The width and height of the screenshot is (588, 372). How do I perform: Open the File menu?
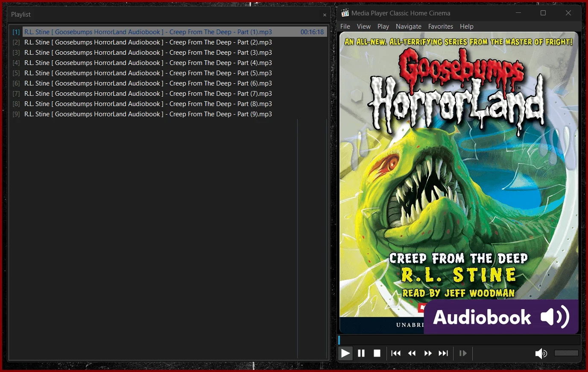pyautogui.click(x=345, y=27)
